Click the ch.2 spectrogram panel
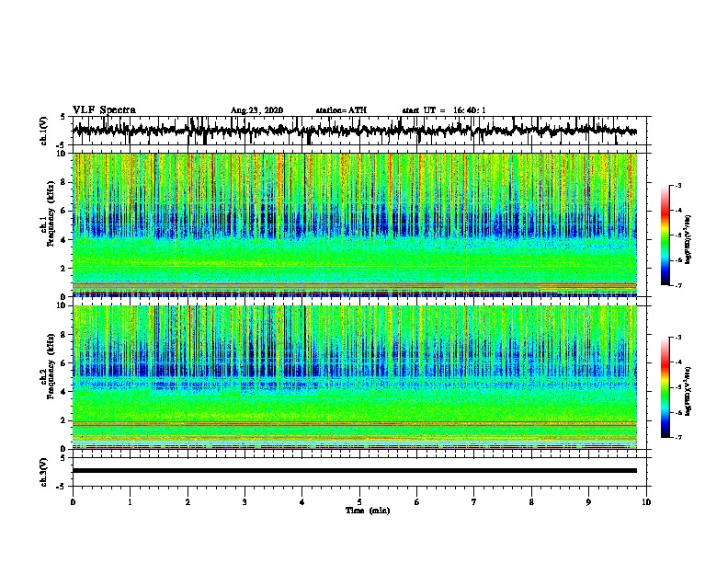This screenshot has width=728, height=563. pos(355,377)
